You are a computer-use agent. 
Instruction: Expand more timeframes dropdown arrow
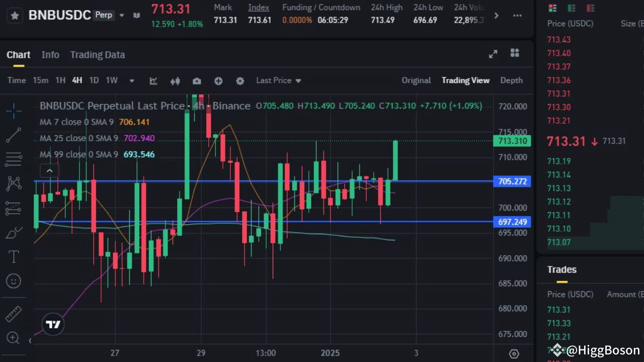[132, 81]
